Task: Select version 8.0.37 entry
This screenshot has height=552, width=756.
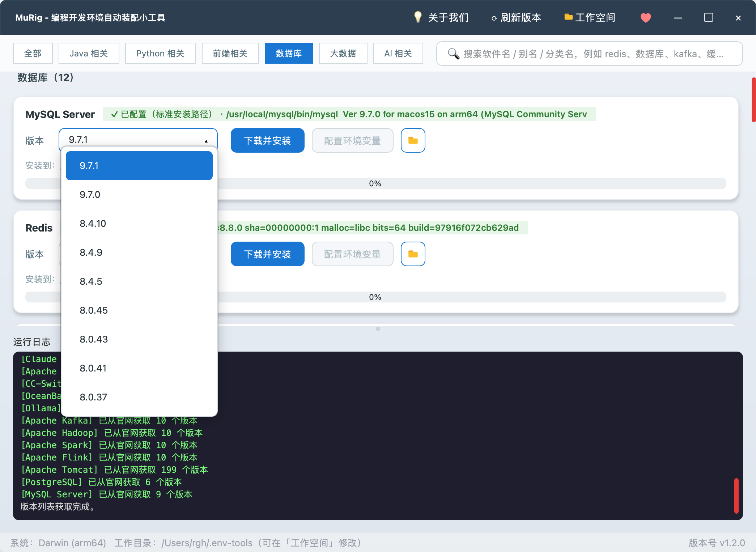Action: pyautogui.click(x=139, y=397)
